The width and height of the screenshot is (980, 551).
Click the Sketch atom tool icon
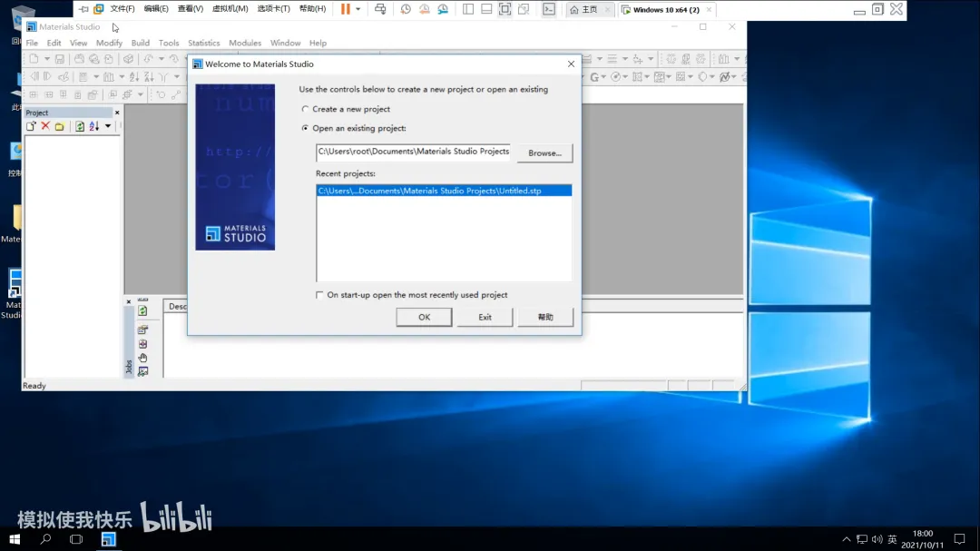[x=162, y=94]
